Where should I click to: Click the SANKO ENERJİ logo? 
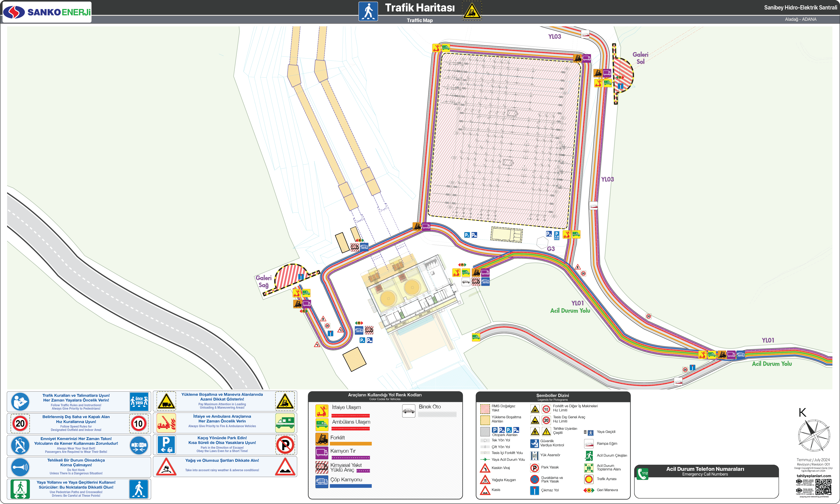click(x=47, y=12)
